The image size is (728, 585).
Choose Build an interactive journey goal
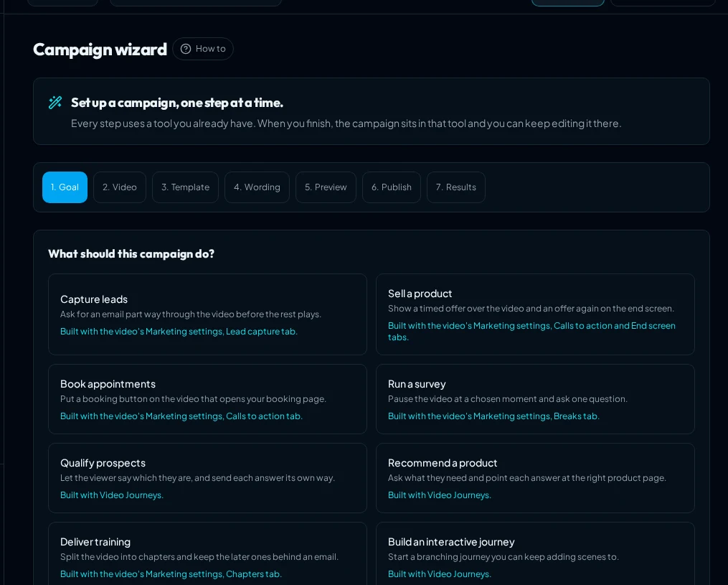click(x=535, y=553)
